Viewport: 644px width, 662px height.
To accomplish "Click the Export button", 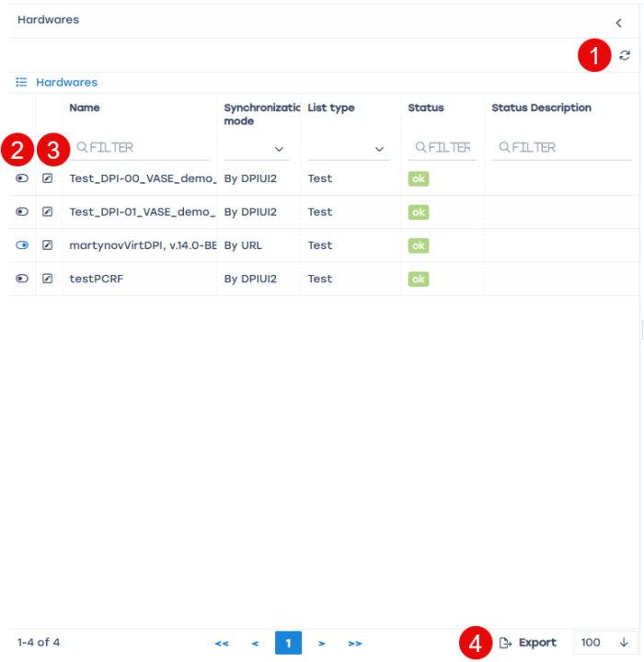I will (528, 643).
